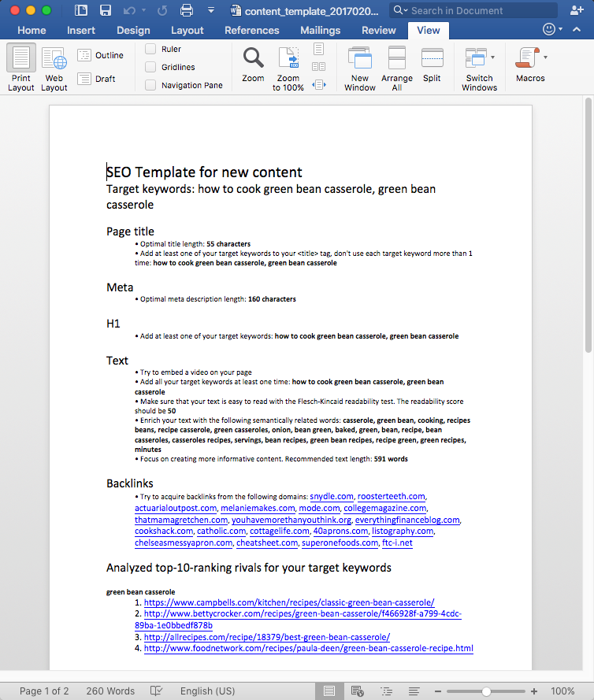The width and height of the screenshot is (594, 700).
Task: Click the Switch Windows icon
Action: click(476, 58)
